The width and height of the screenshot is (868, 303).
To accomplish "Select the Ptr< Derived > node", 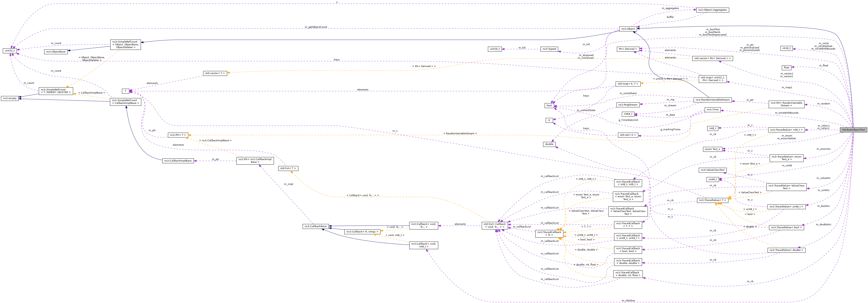I will click(628, 49).
